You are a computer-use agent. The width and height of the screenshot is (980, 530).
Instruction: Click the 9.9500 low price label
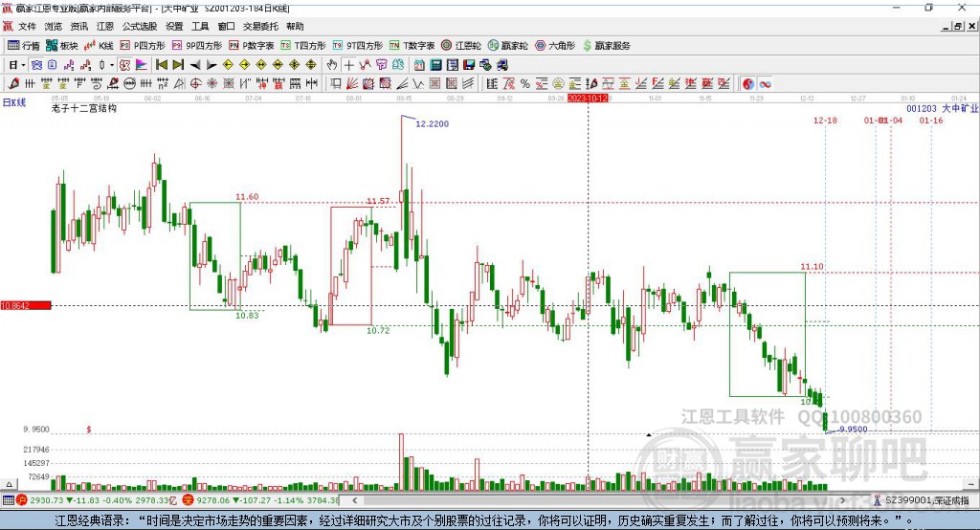tap(853, 430)
